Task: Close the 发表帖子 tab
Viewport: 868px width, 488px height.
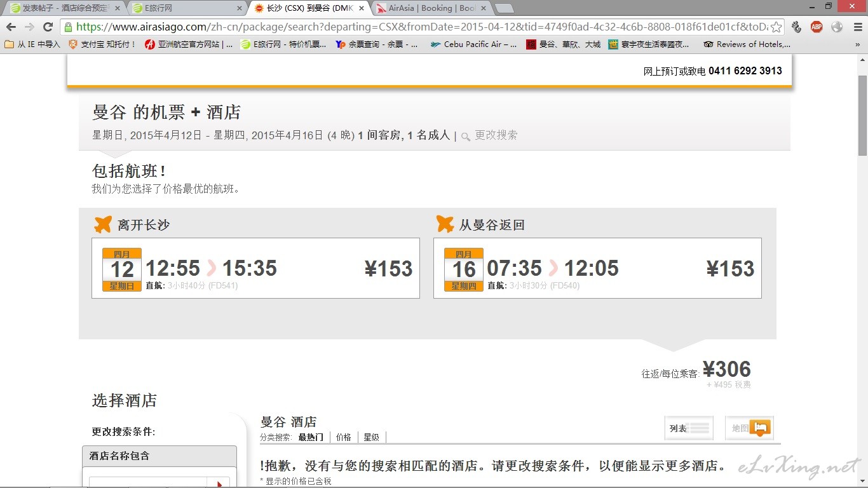Action: point(116,8)
